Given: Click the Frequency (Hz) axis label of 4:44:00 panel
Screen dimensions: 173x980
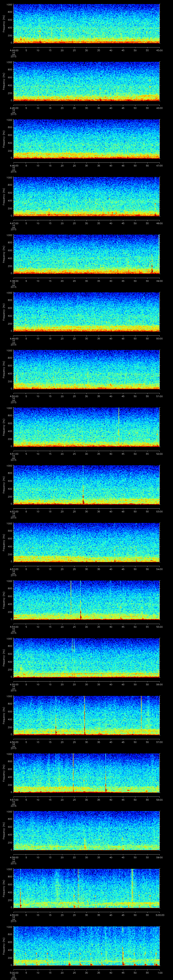Looking at the screenshot, I should point(4,24).
